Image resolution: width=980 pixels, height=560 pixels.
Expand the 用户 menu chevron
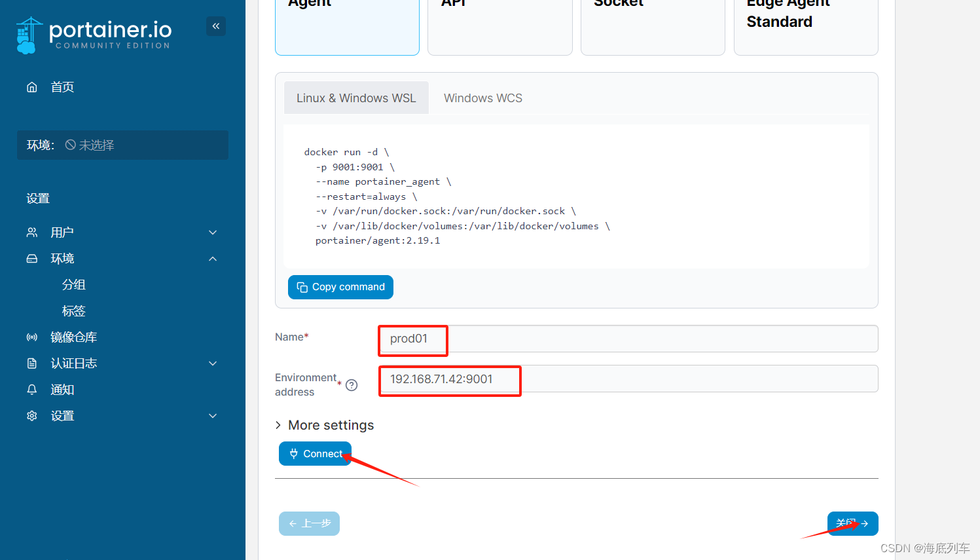213,233
